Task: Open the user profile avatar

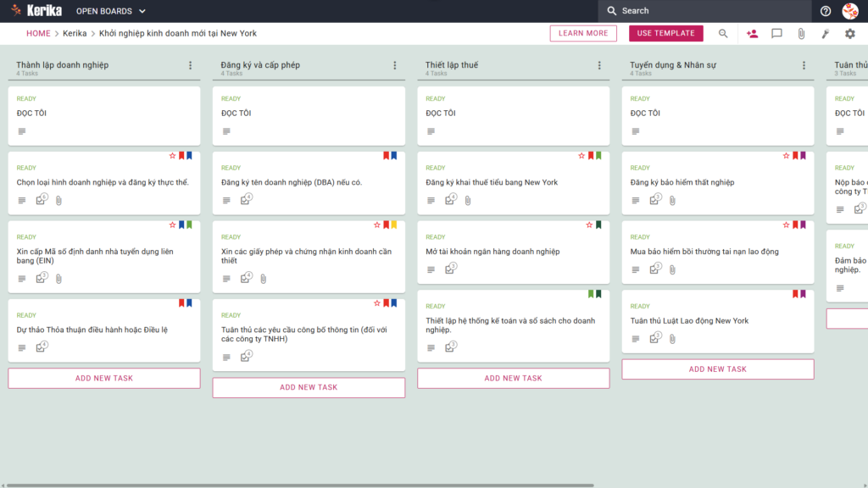Action: pyautogui.click(x=849, y=11)
